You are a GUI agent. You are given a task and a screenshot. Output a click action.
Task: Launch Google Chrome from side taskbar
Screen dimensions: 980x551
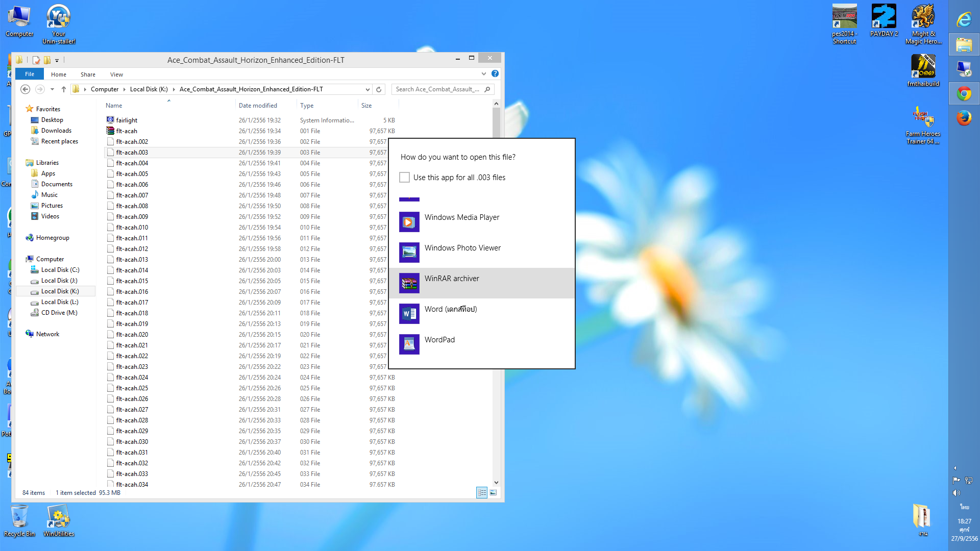[x=964, y=94]
